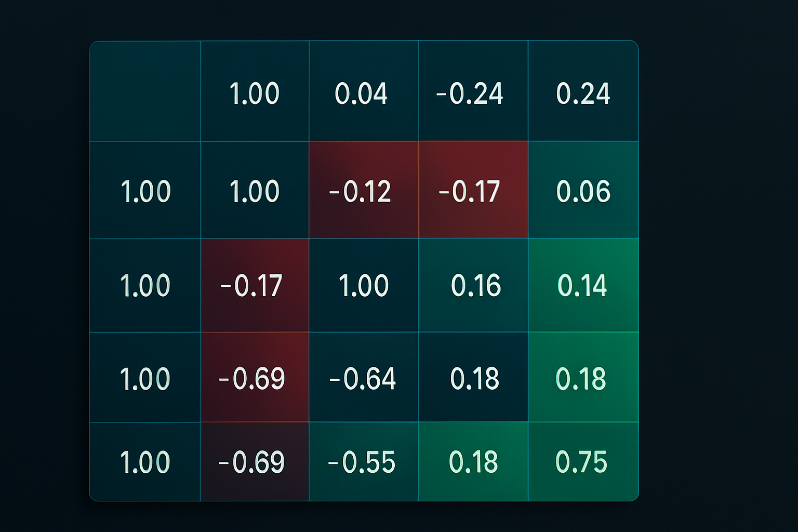Click the 1.00 cell left of 0.04

[255, 94]
